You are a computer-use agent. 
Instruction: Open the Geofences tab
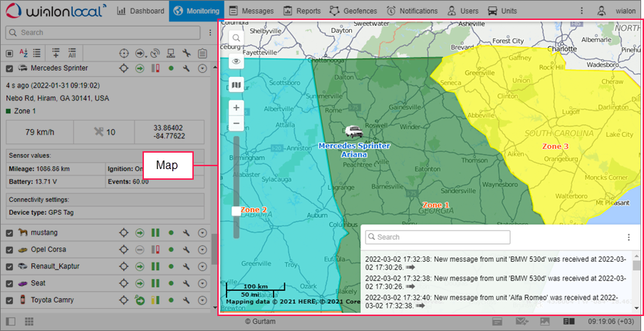pyautogui.click(x=353, y=11)
